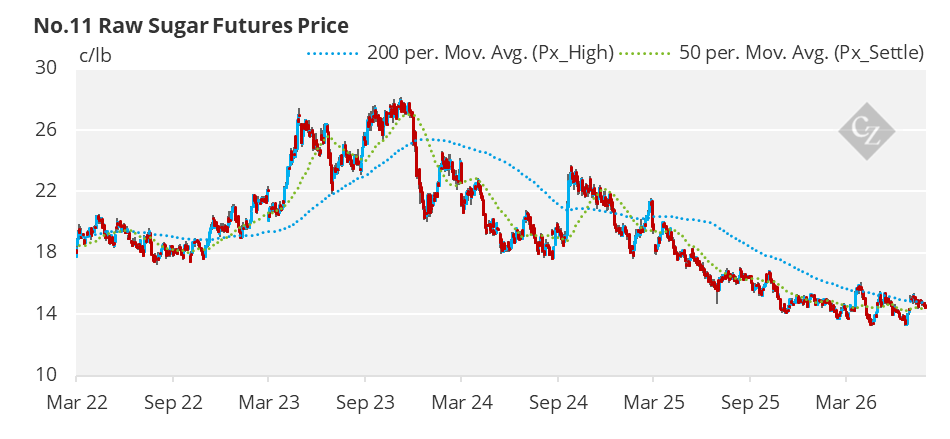Viewport: 950px width, 439px height.
Task: Click the Mar 24 x-axis label
Action: (x=461, y=402)
